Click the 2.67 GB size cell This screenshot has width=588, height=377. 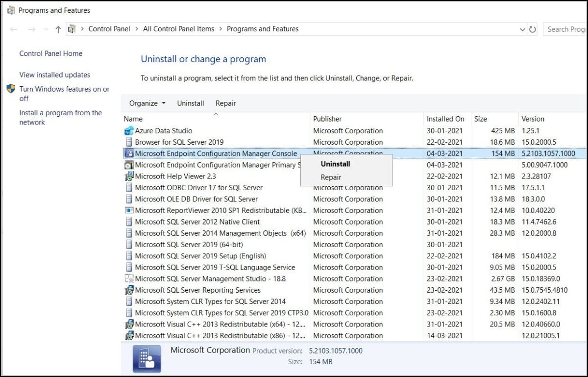pos(502,279)
